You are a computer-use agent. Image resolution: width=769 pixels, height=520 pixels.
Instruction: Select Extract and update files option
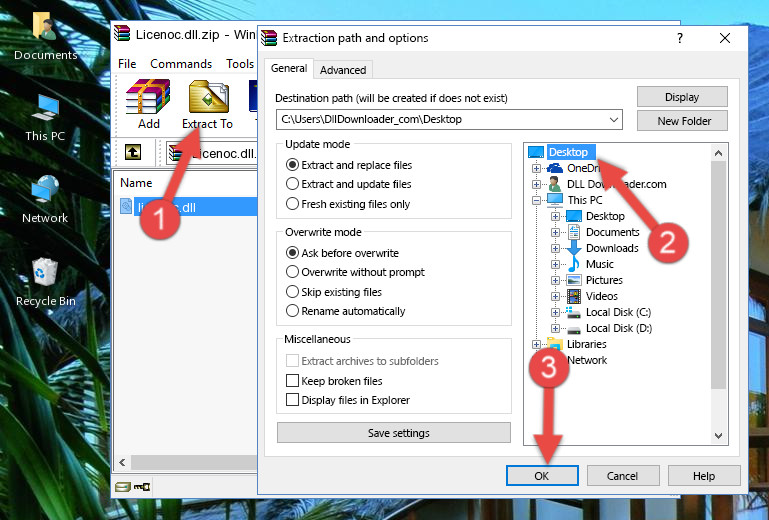348,184
